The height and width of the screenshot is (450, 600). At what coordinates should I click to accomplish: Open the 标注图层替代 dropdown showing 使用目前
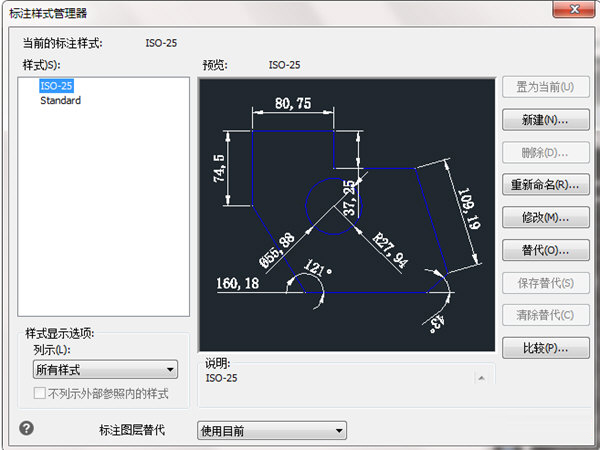coord(272,431)
